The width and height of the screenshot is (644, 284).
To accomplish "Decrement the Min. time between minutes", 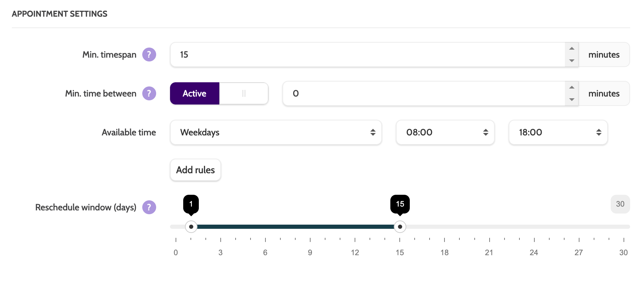I will pos(571,100).
